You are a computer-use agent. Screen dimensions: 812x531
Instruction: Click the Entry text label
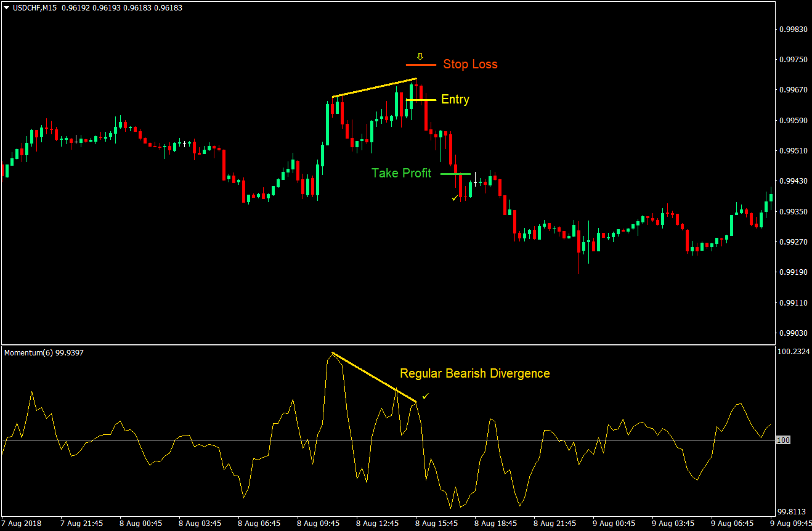pos(455,100)
